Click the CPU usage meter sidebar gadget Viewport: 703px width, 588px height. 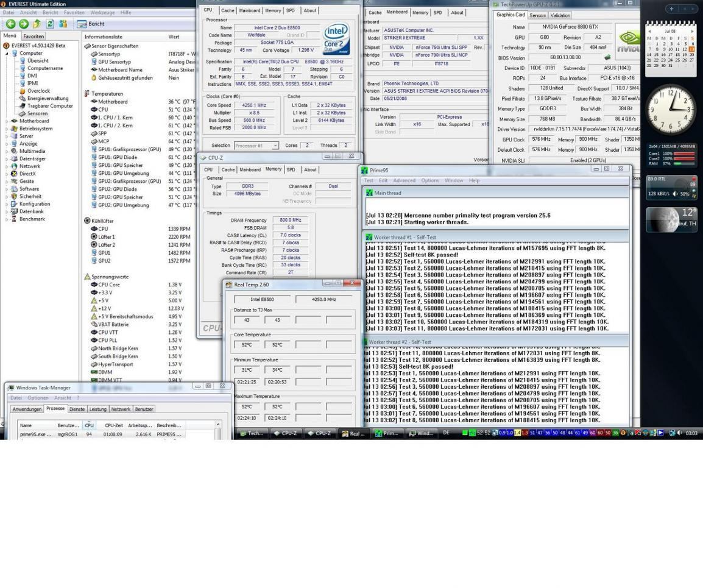coord(671,155)
